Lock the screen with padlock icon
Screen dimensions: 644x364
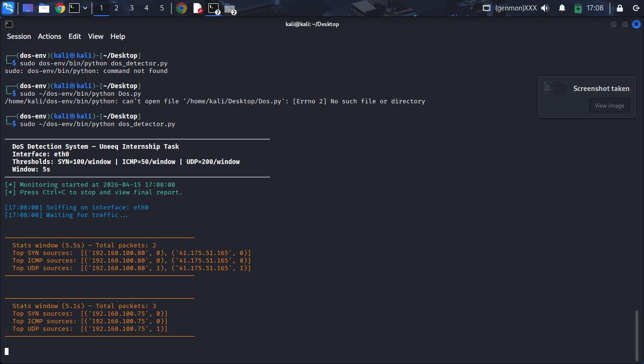click(619, 8)
